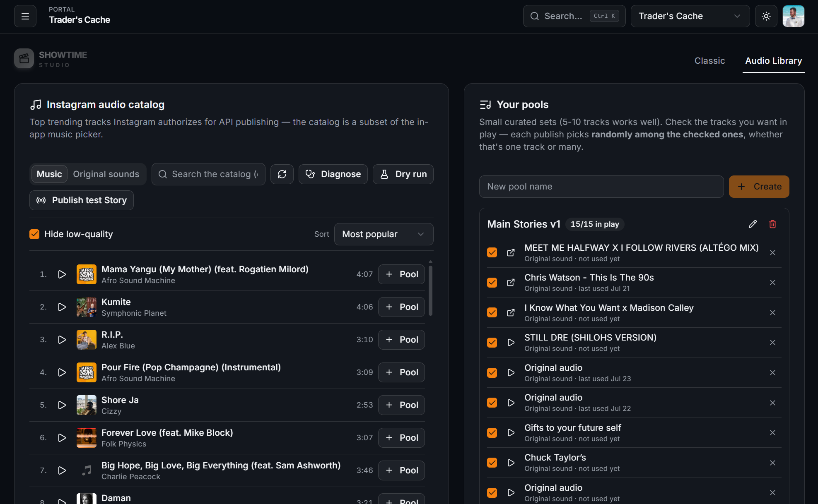This screenshot has width=818, height=504.
Task: Open Kumite album artwork
Action: 87,307
